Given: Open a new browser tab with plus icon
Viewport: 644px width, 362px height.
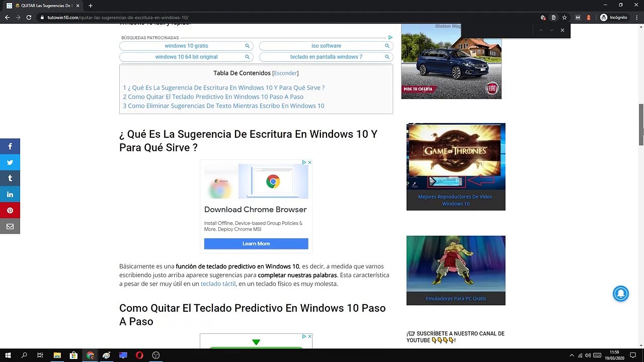Looking at the screenshot, I should click(91, 6).
